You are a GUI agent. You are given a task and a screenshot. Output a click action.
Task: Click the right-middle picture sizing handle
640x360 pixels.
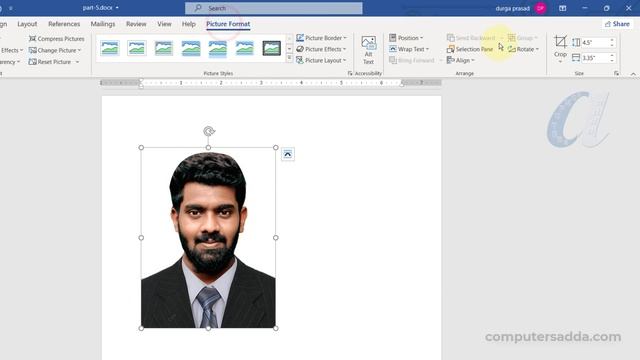(276, 238)
